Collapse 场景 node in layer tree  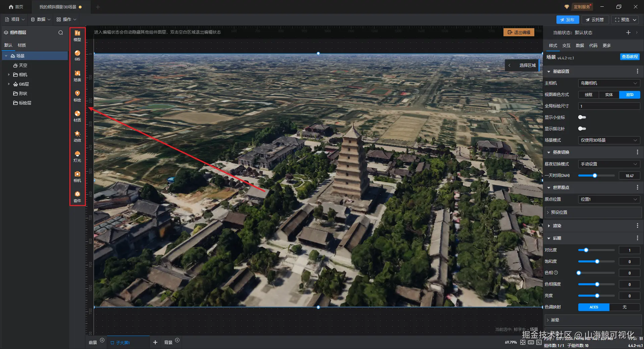[x=6, y=56]
